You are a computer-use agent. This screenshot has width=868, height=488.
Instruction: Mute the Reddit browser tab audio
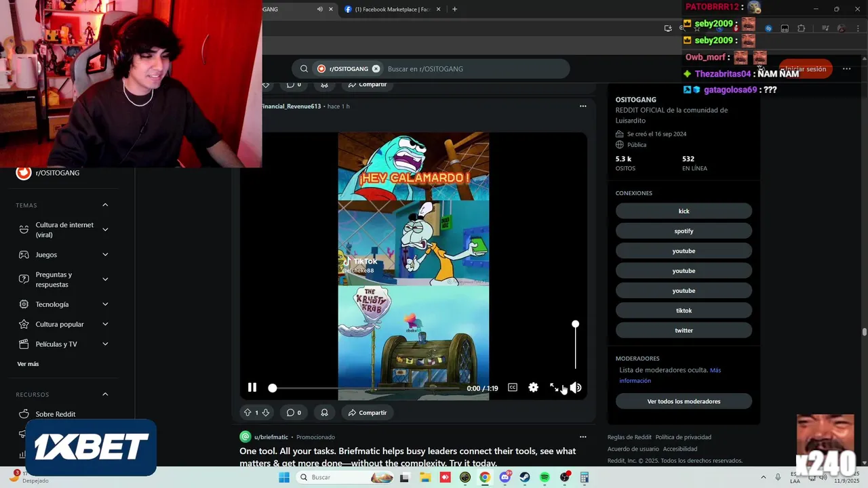[319, 9]
